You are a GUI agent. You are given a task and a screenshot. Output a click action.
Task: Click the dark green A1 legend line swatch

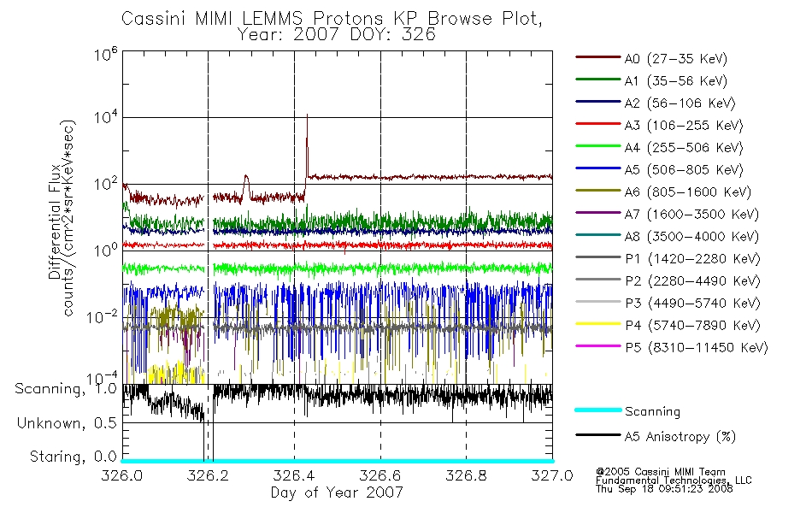[598, 80]
